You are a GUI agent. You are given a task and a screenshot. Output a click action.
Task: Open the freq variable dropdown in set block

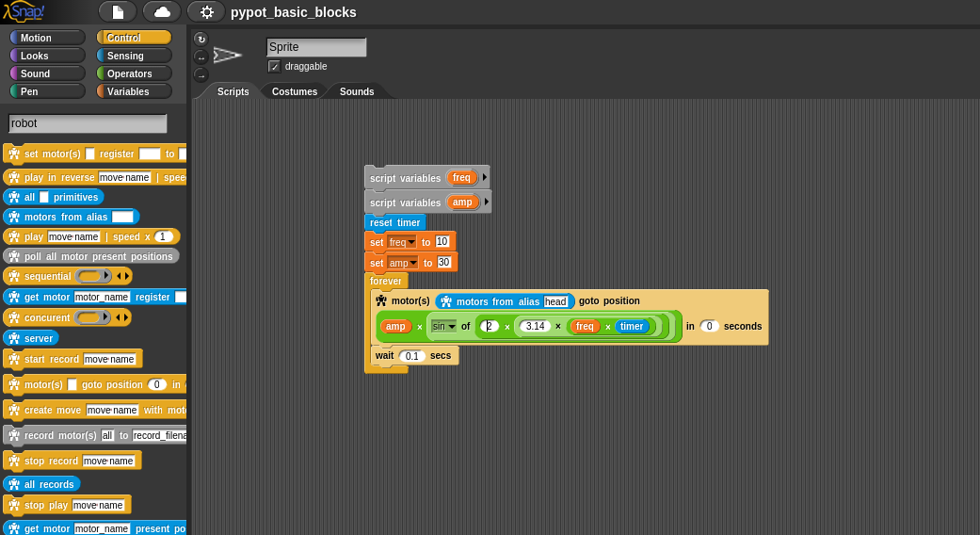[x=411, y=242]
